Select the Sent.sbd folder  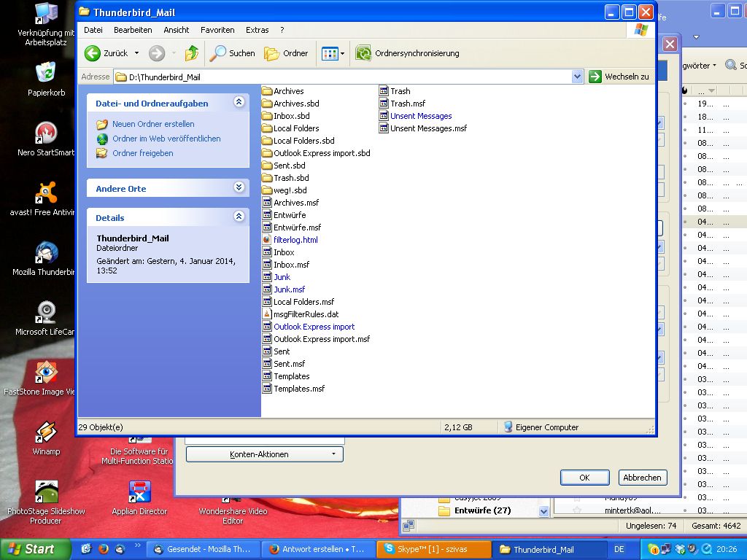pyautogui.click(x=284, y=166)
